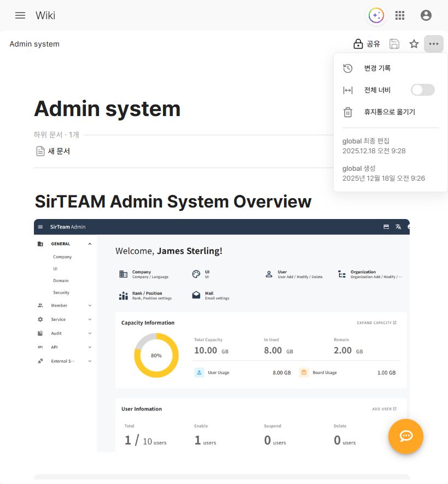Image resolution: width=448 pixels, height=484 pixels.
Task: Click the 전체 너비 width arrows icon
Action: (348, 90)
